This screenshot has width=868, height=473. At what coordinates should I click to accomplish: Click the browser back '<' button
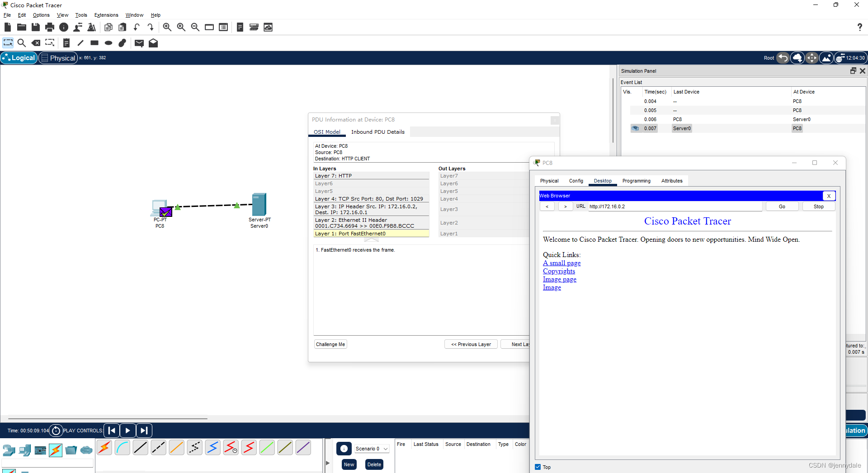[x=547, y=206]
